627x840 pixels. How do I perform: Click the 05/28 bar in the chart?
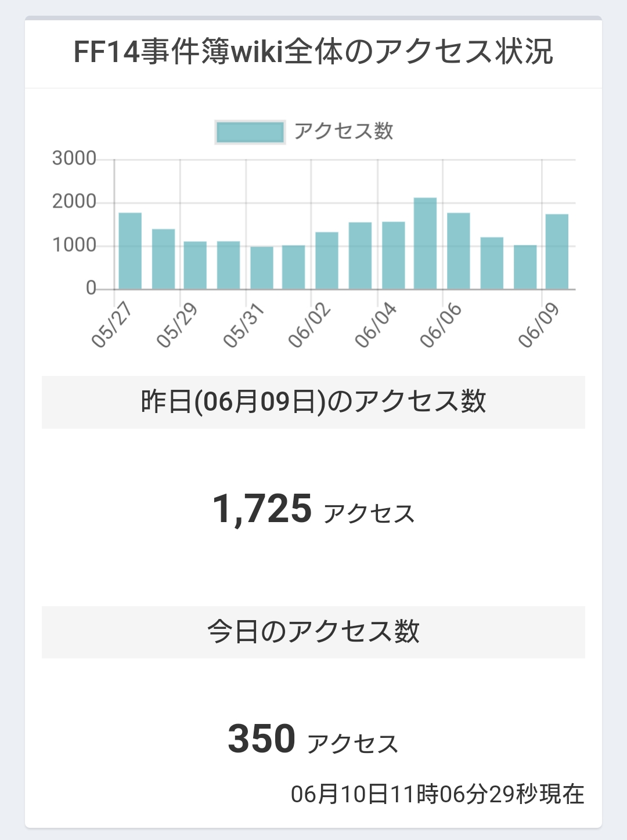coord(163,259)
